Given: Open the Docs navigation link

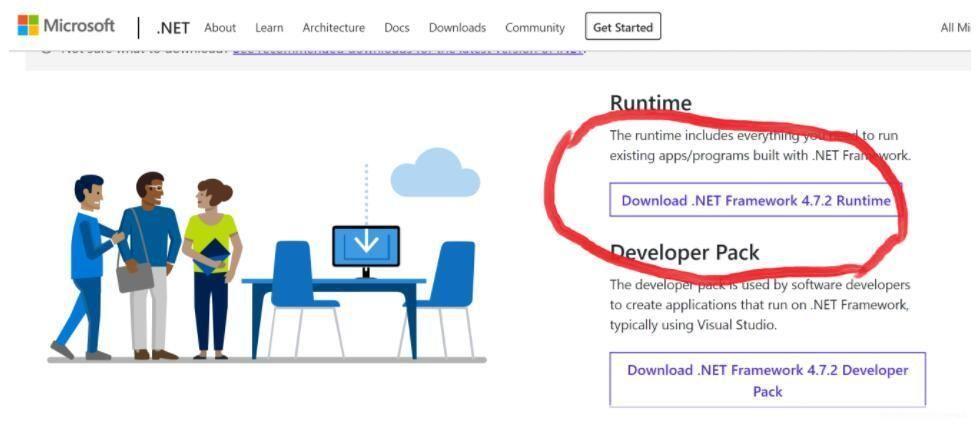Looking at the screenshot, I should (397, 28).
